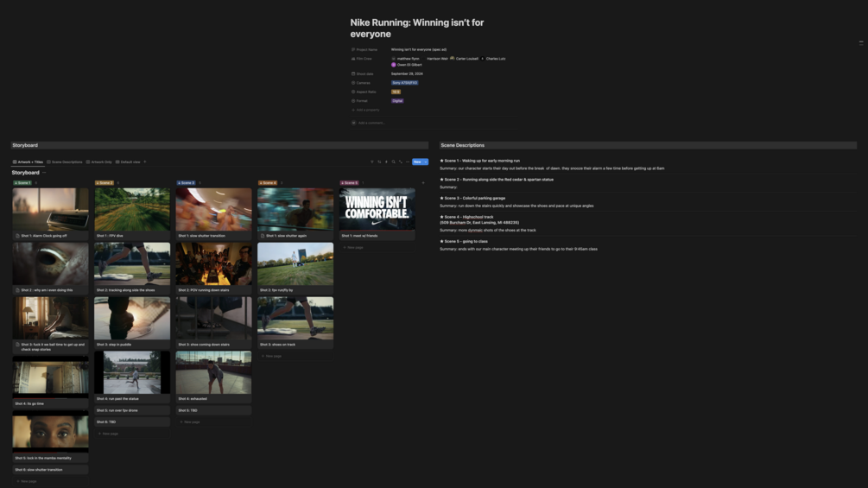Open the FPV dive thumbnail

(132, 209)
